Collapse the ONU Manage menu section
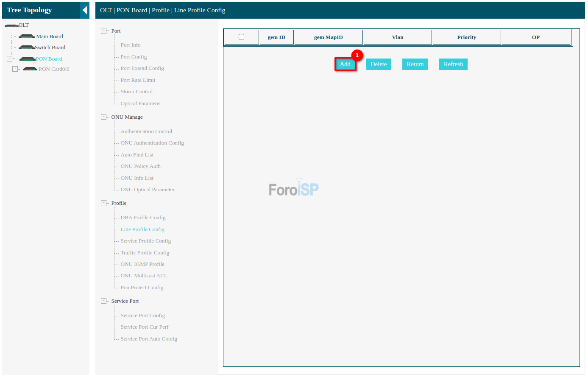 [103, 117]
